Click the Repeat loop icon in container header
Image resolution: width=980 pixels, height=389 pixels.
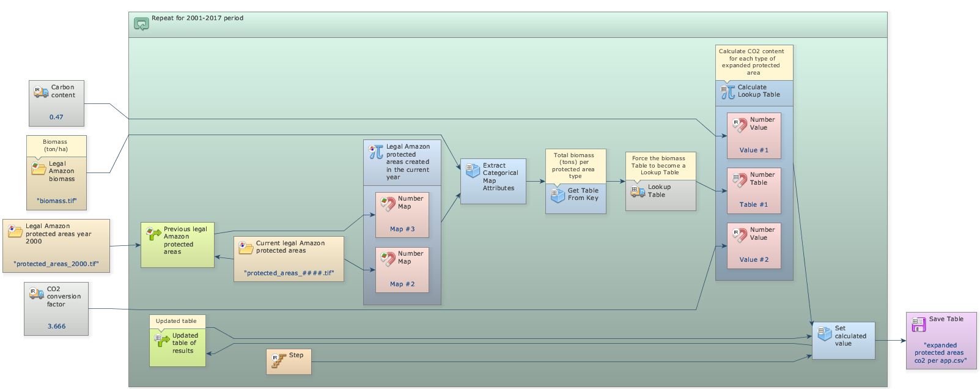pos(141,24)
